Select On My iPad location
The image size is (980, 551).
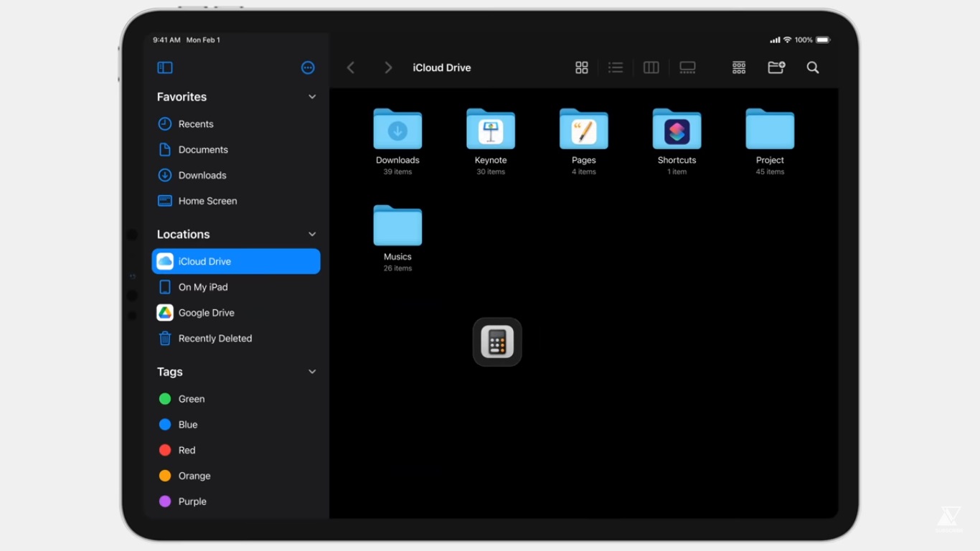tap(202, 287)
